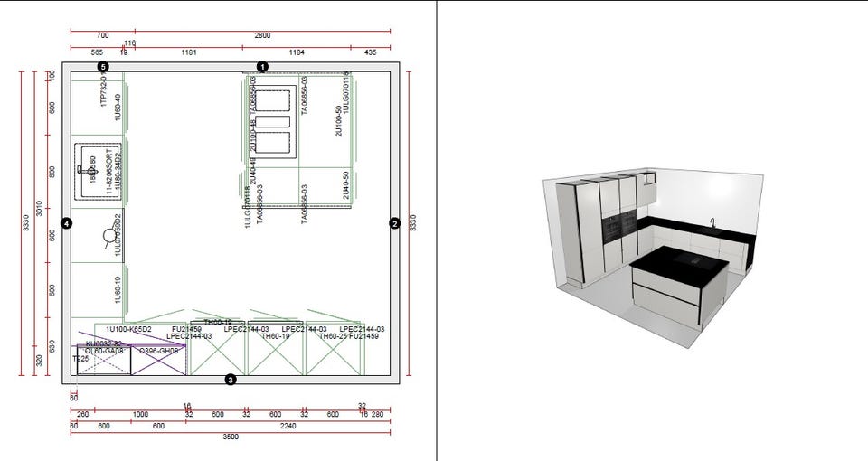Viewport: 868px width, 461px height.
Task: Click the 800 vertical dimension label
Action: point(52,172)
